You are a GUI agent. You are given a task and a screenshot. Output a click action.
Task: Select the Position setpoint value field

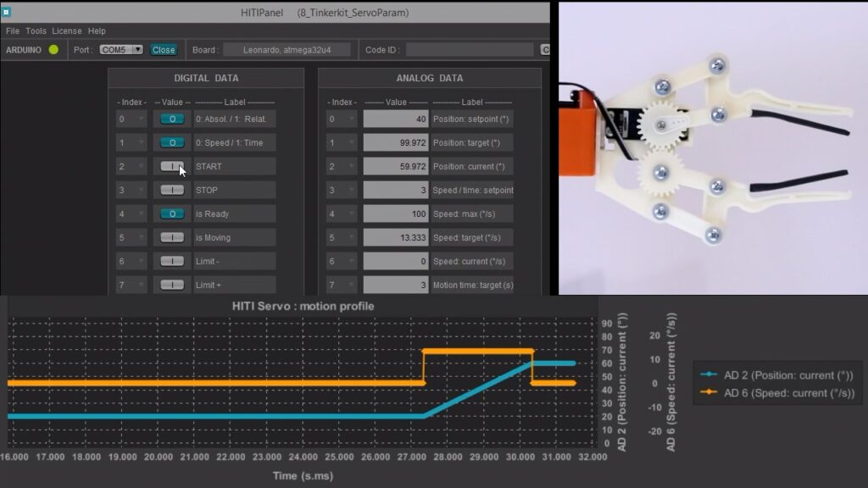394,119
